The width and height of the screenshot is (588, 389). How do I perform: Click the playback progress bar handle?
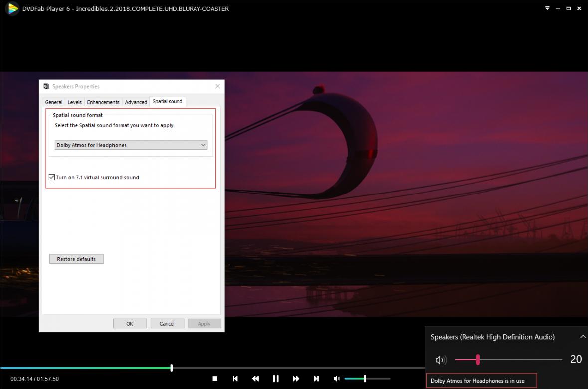(172, 368)
